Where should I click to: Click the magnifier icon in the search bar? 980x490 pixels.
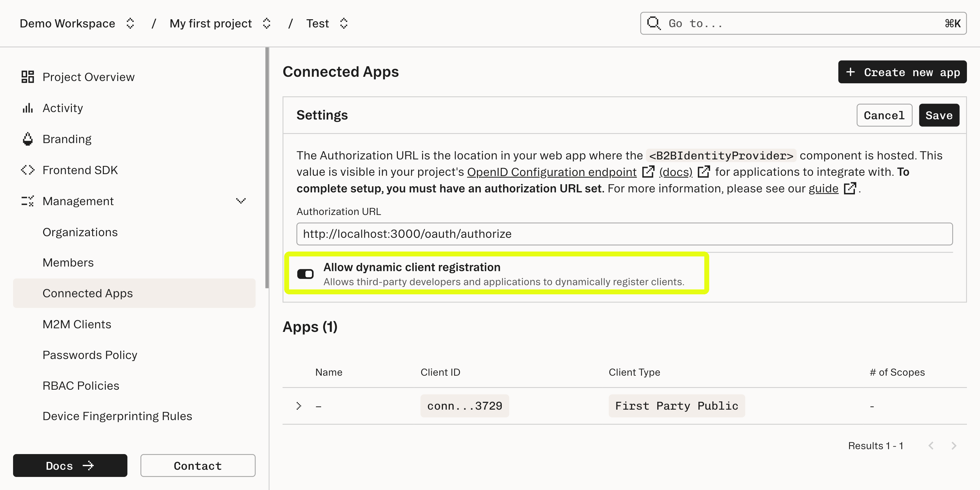pos(654,23)
